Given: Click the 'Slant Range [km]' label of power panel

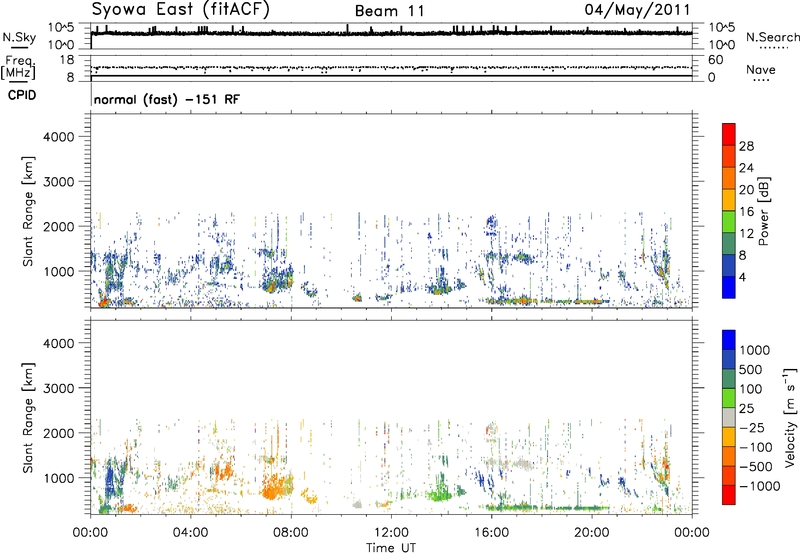Looking at the screenshot, I should pos(28,211).
